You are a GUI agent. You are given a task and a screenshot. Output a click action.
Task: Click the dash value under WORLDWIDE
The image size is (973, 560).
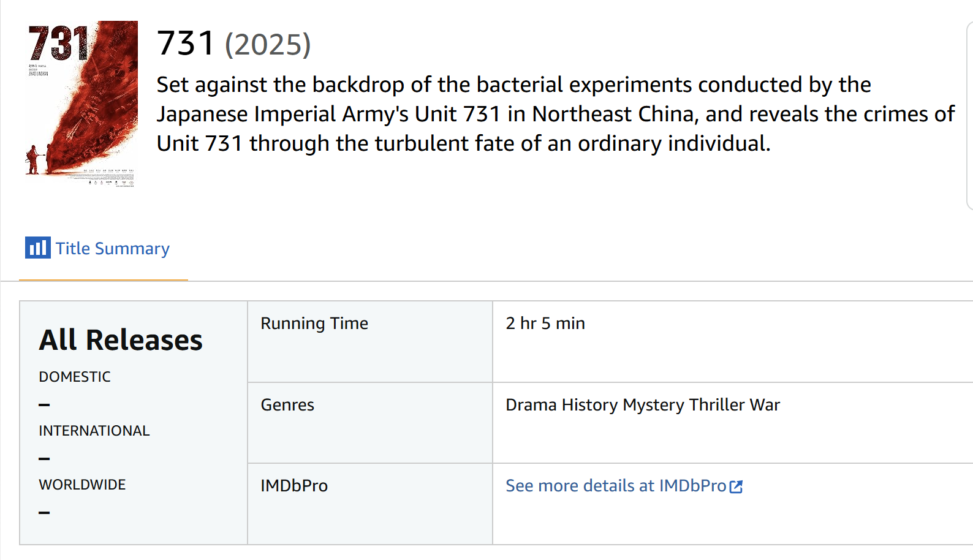(x=44, y=512)
